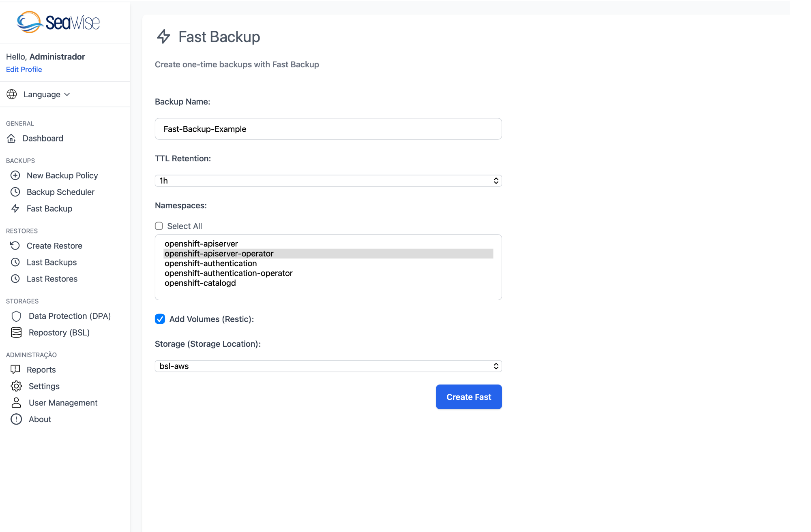The image size is (811, 532).
Task: Open New Backup Policy via plus icon
Action: point(15,175)
